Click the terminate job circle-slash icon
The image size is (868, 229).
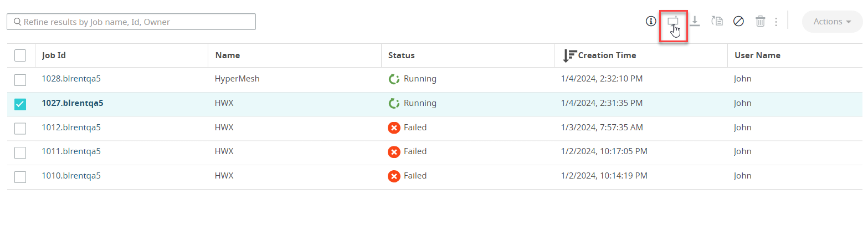point(738,22)
